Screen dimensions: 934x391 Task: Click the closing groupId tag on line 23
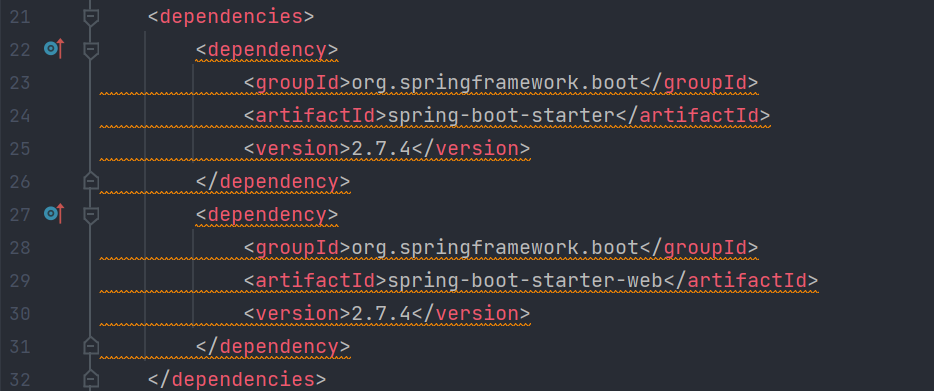[x=699, y=82]
